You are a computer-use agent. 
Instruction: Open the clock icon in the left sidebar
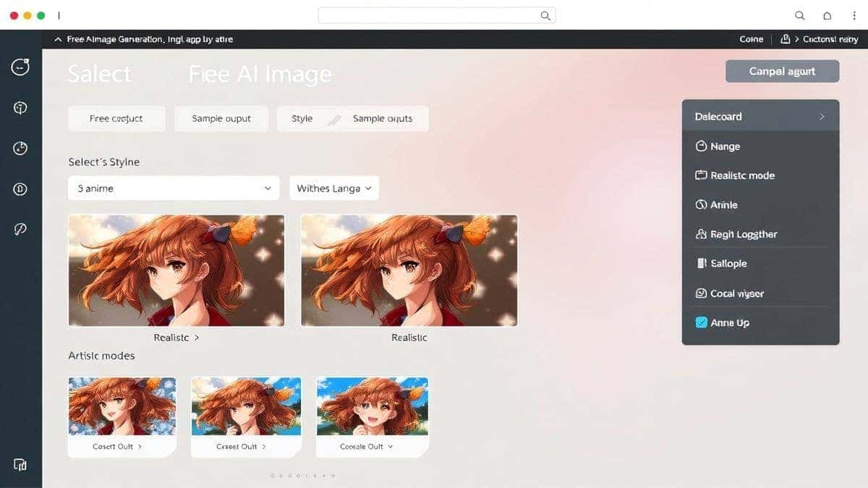pos(20,148)
